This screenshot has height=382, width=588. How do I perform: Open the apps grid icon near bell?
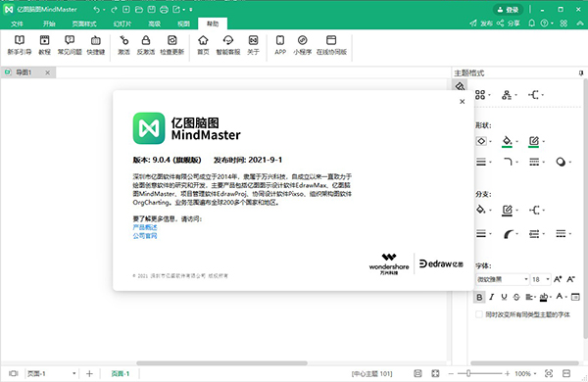point(563,24)
